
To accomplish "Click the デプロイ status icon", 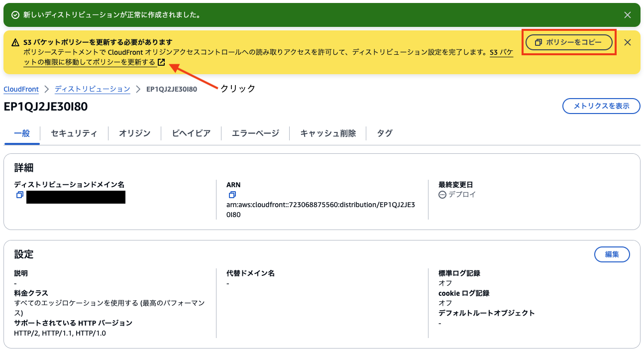I will click(x=442, y=195).
